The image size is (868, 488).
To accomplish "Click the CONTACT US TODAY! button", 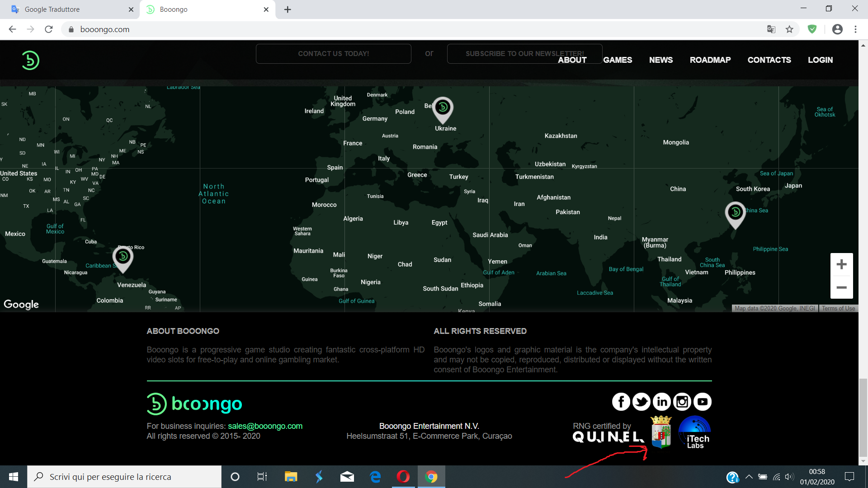I will (x=334, y=54).
